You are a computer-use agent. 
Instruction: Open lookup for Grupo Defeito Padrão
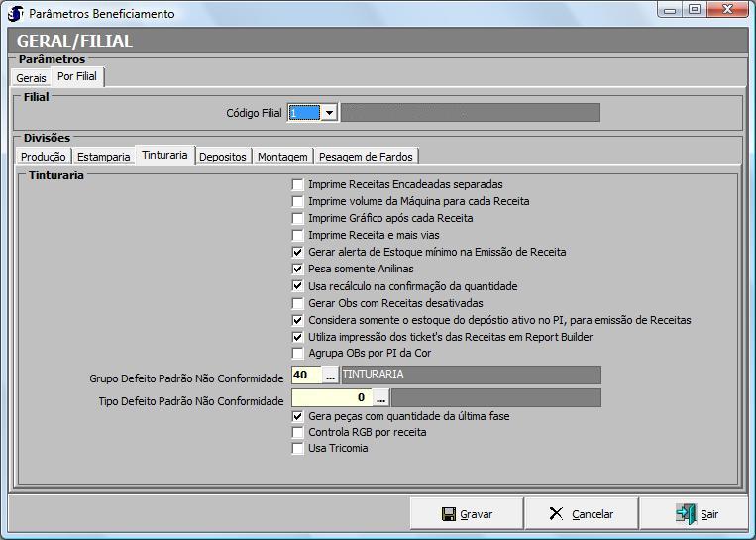pyautogui.click(x=331, y=375)
